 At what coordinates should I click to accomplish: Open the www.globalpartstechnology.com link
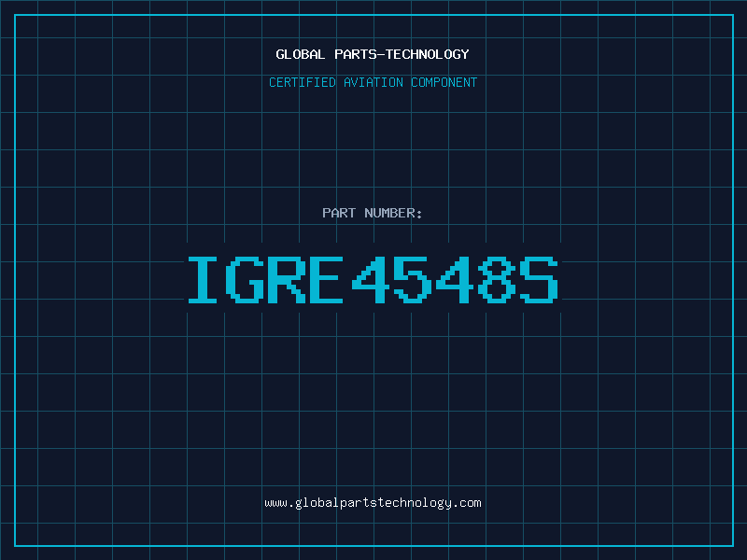(373, 503)
